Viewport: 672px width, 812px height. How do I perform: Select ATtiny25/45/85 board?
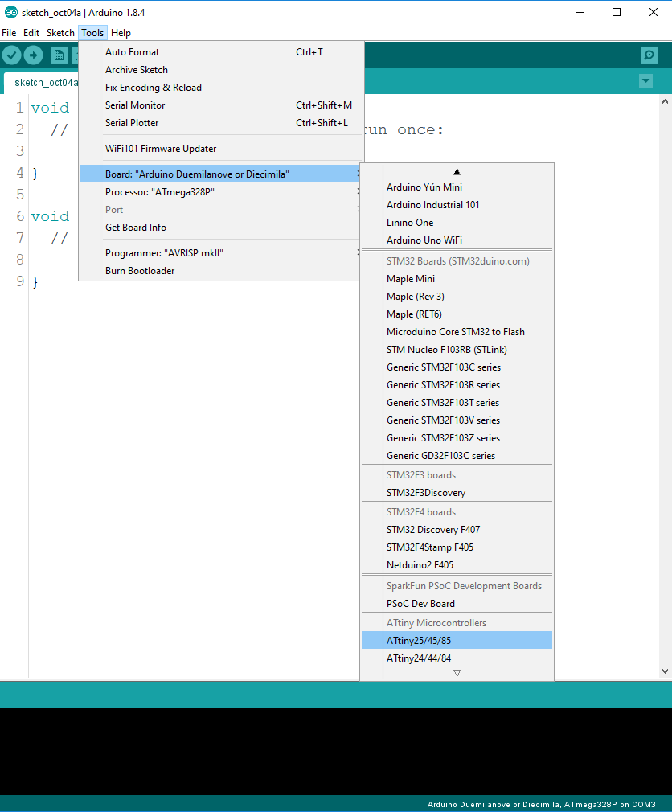[457, 640]
